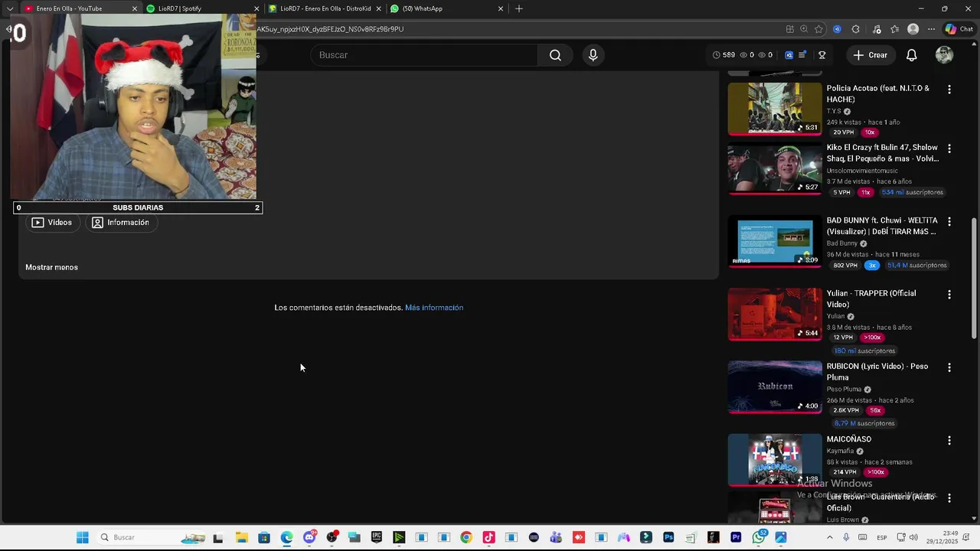Open the YouTube account avatar menu
Image resolution: width=980 pixels, height=551 pixels.
click(x=944, y=55)
